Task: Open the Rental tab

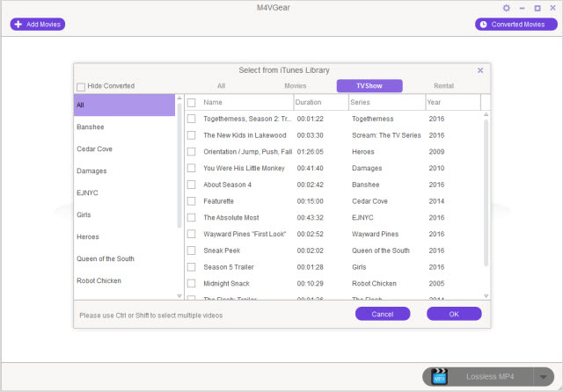Action: click(443, 86)
